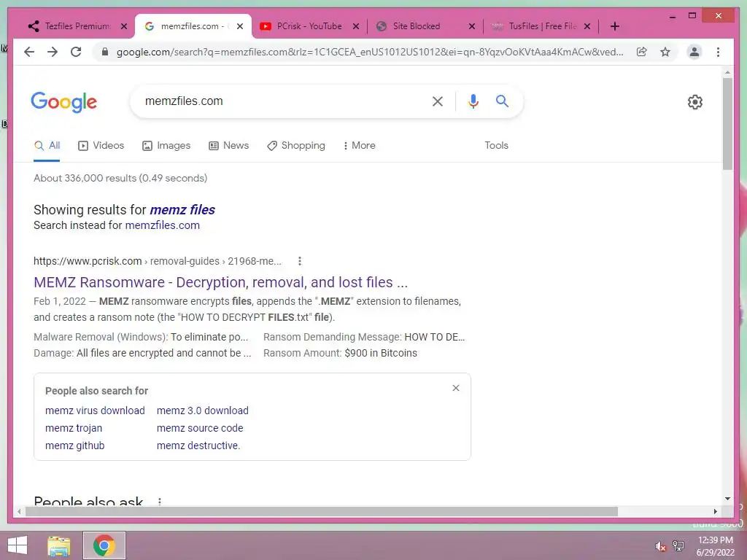The image size is (747, 560).
Task: Open a new browser tab
Action: 614,26
